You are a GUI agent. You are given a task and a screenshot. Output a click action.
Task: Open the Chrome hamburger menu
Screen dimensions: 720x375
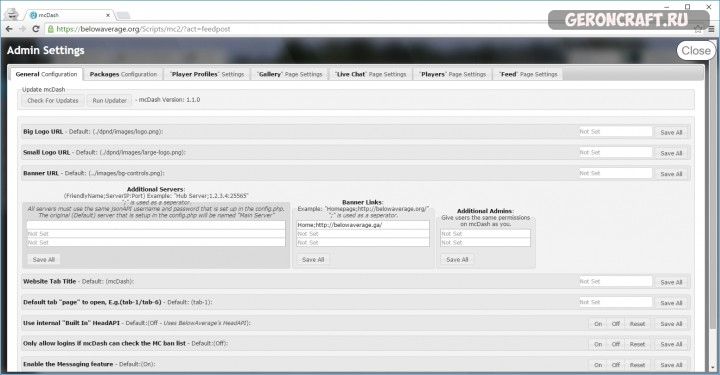711,29
